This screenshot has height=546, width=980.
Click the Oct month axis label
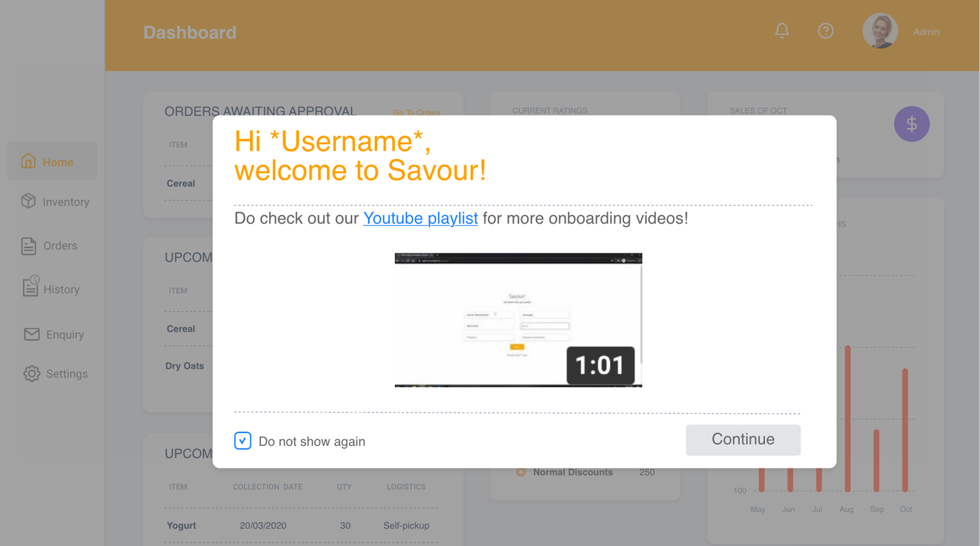[x=905, y=509]
